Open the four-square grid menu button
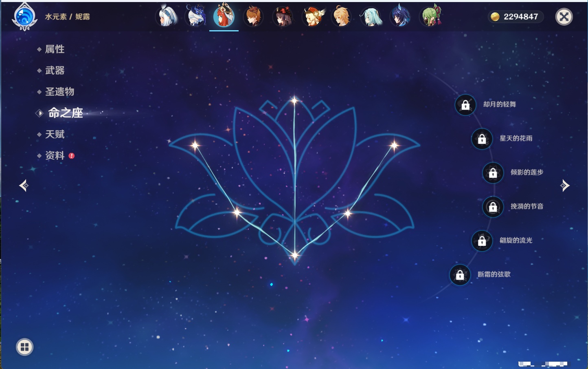The image size is (588, 369). click(24, 347)
